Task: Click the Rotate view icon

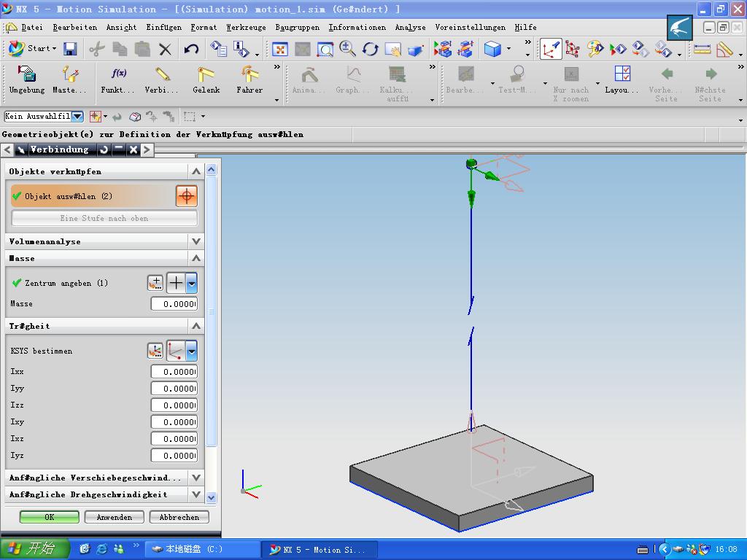Action: coord(370,49)
